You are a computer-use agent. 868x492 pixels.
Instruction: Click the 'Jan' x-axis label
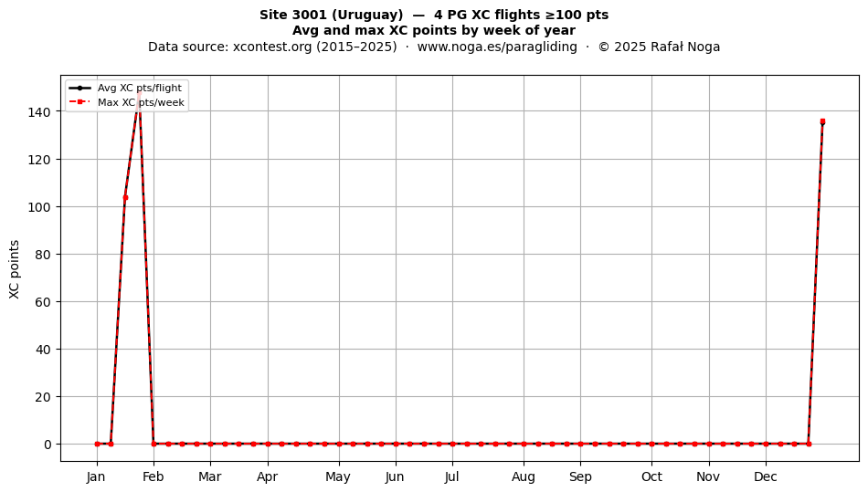pyautogui.click(x=96, y=476)
